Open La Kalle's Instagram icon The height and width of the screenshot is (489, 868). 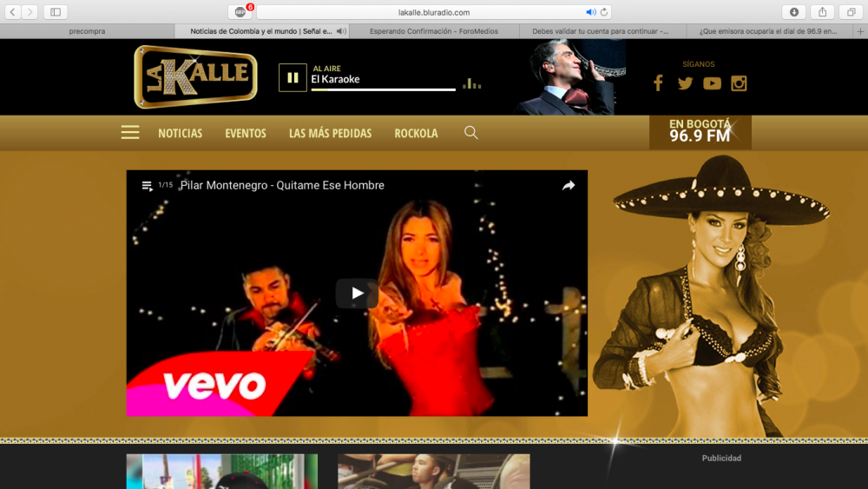click(739, 83)
